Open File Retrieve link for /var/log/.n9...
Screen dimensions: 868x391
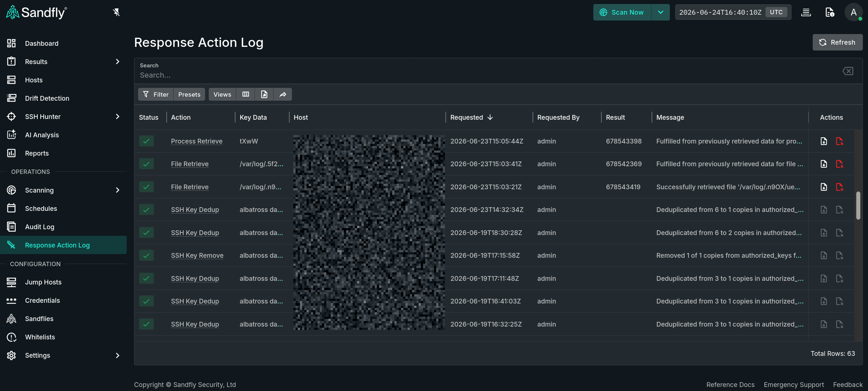pyautogui.click(x=190, y=187)
